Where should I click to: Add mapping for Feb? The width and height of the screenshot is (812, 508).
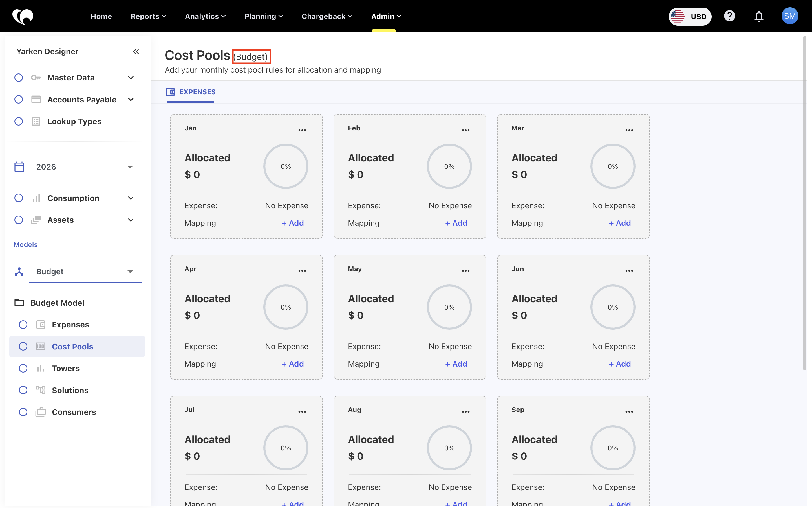click(x=456, y=223)
